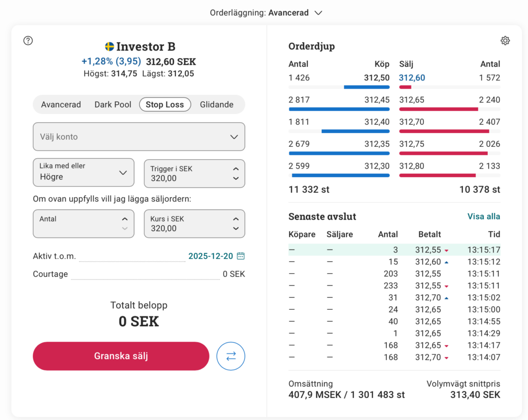Screen dimensions: 528x420
Task: Select the Stop Loss tab
Action: (x=164, y=105)
